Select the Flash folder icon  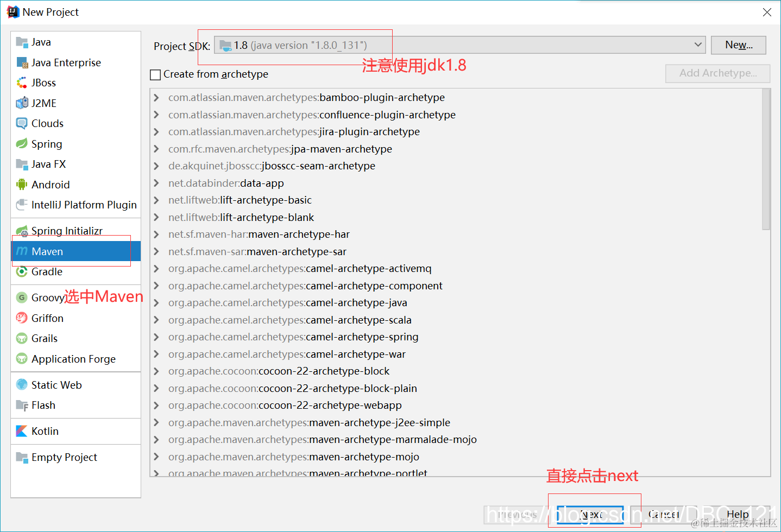(x=22, y=405)
